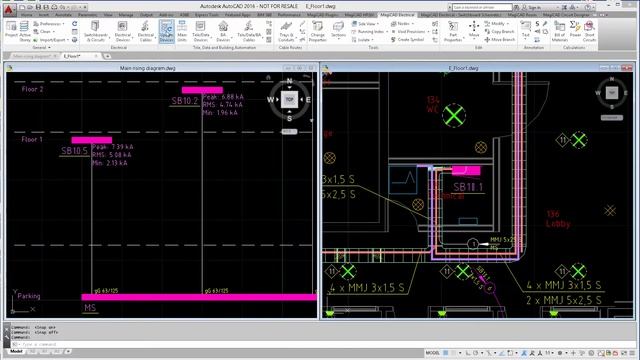Click the Save icon in quick access toolbar
The width and height of the screenshot is (640, 360).
click(x=38, y=7)
